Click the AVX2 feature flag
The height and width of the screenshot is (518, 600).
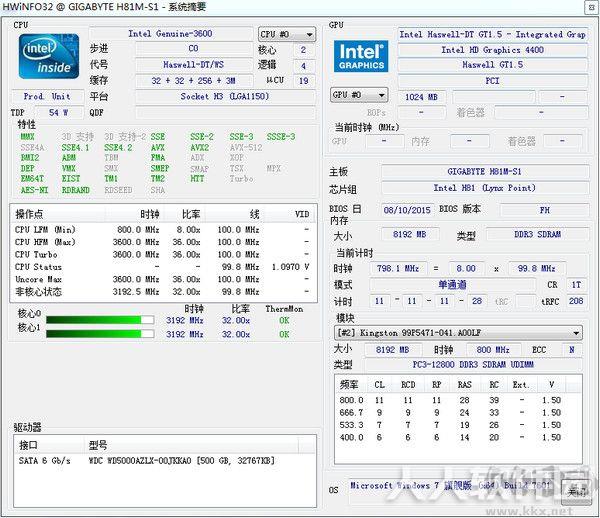(x=200, y=148)
